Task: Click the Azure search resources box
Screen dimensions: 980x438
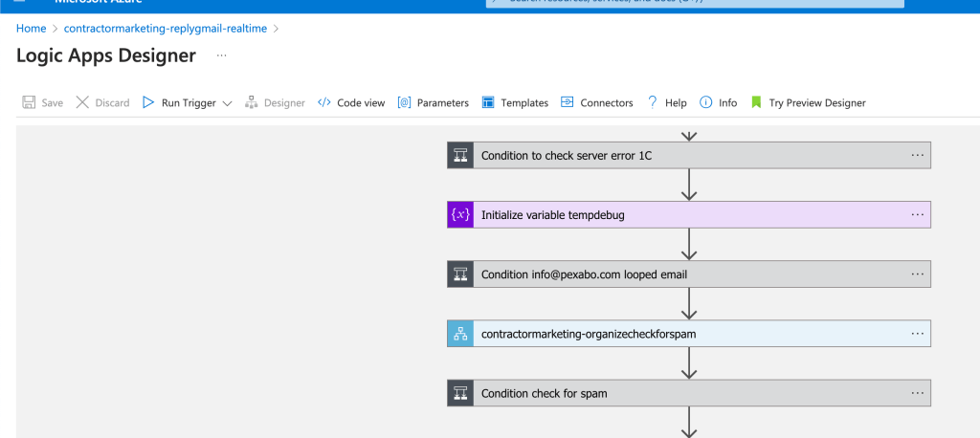Action: [x=695, y=3]
